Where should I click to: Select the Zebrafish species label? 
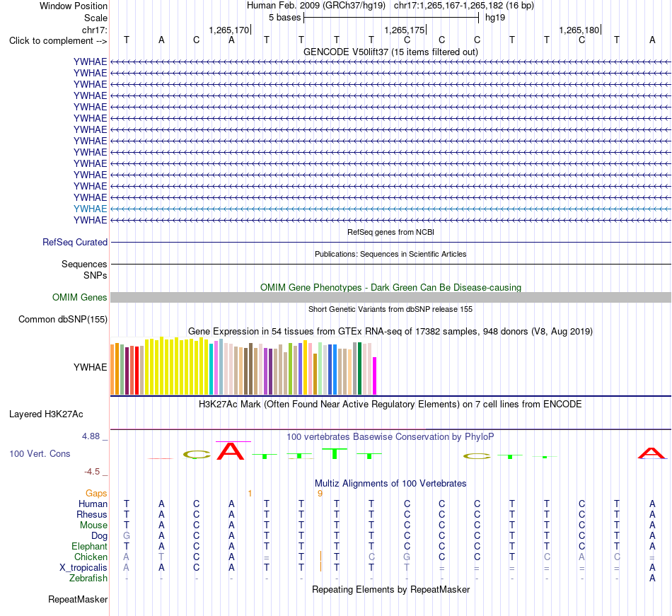point(88,578)
